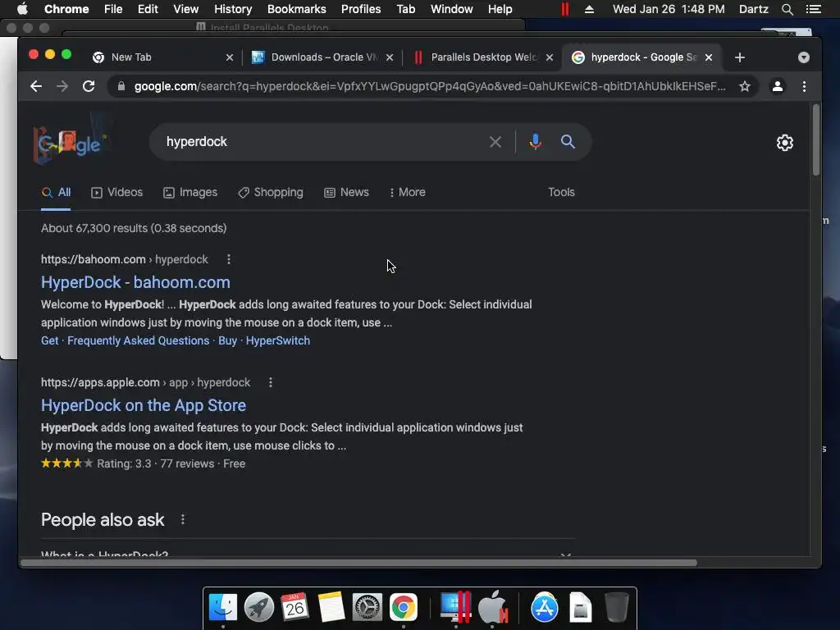Screen dimensions: 840x630
Task: Click the Dartz user name
Action: (x=753, y=9)
